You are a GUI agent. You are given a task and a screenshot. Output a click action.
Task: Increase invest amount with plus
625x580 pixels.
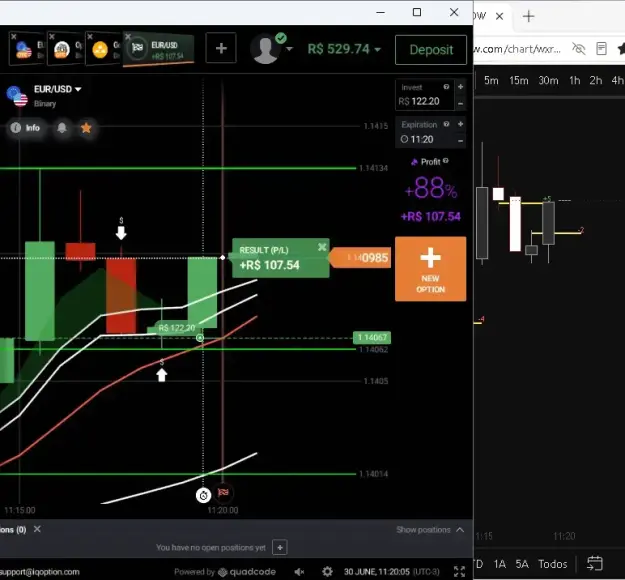[x=460, y=87]
